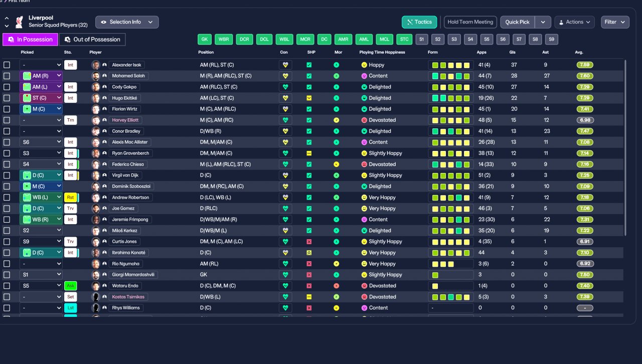Click the Ask status badge for Wataru Endo

click(70, 285)
